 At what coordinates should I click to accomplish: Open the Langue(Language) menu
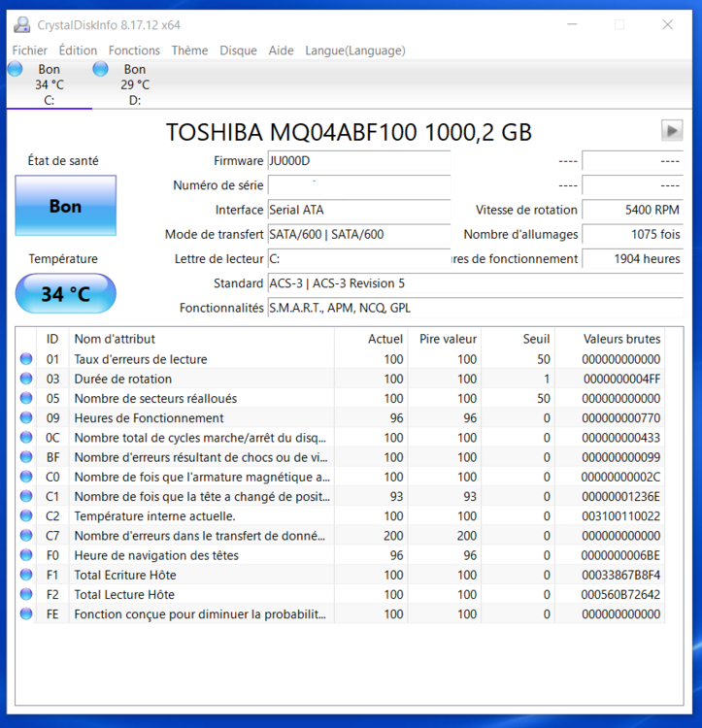355,50
